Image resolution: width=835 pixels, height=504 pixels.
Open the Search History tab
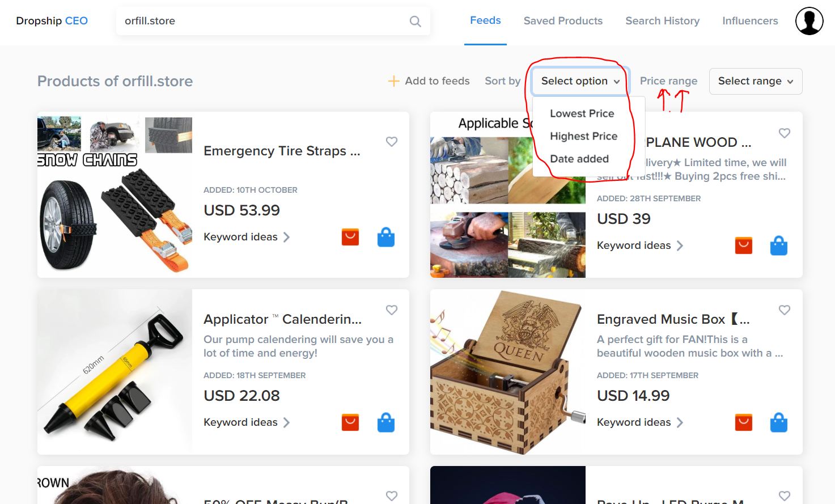pyautogui.click(x=662, y=21)
